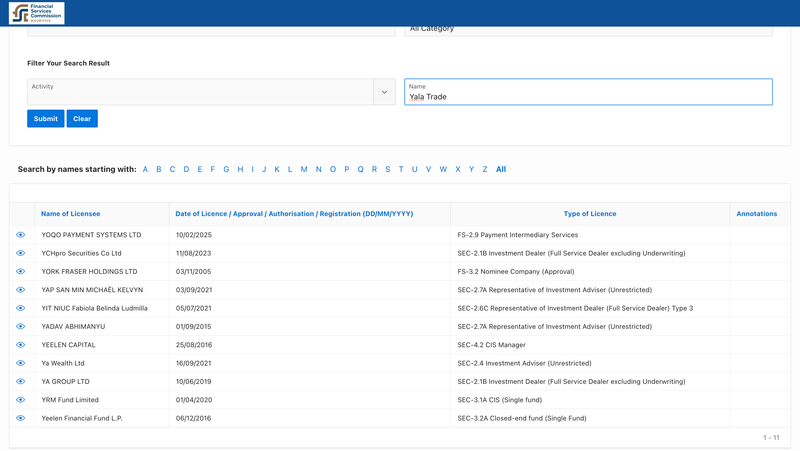Filter names starting with D

pos(186,169)
